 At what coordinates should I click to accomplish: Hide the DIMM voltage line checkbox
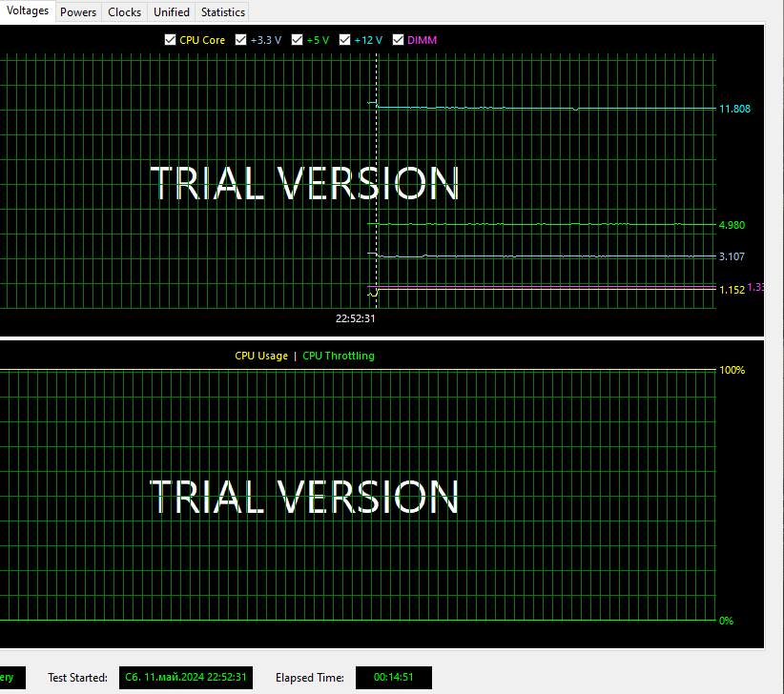point(398,40)
